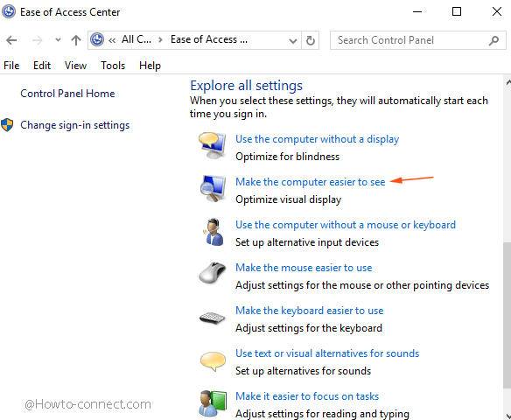Viewport: 511px width, 420px height.
Task: Go to Control Panel Home
Action: point(67,94)
